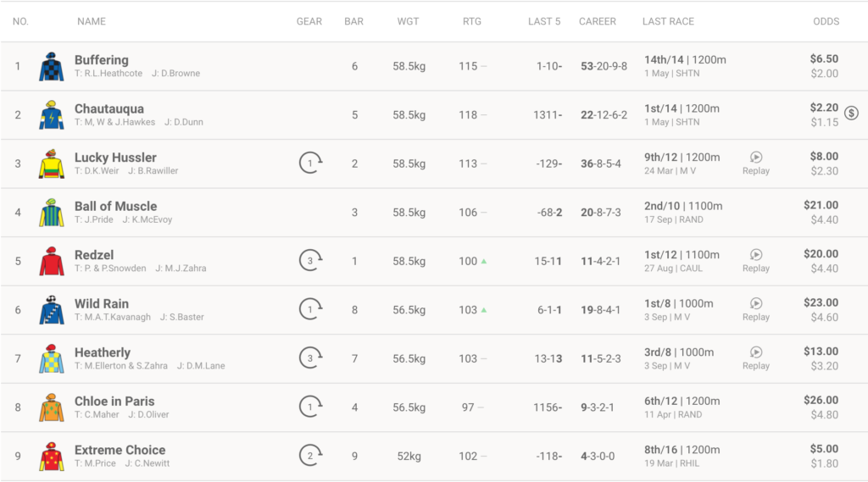Open Wild Rain's race replay
Viewport: 868px width, 482px height.
(756, 303)
